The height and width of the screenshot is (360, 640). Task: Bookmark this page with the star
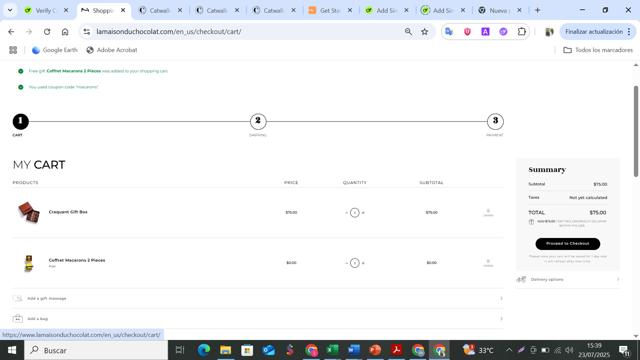424,31
